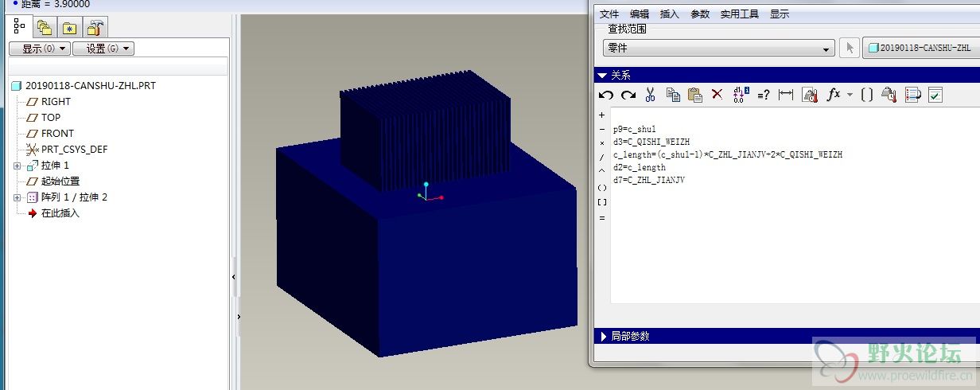Insert parentheses operator
980x390 pixels.
pyautogui.click(x=601, y=188)
